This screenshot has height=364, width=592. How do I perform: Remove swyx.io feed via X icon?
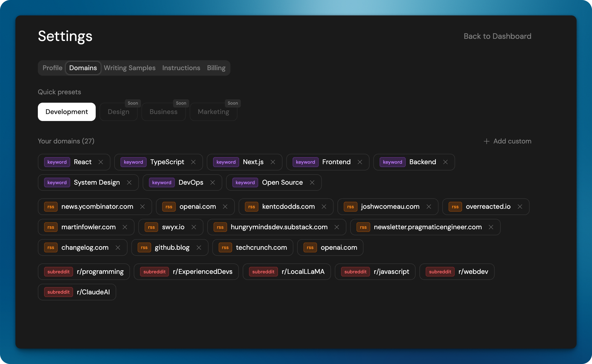coord(194,227)
